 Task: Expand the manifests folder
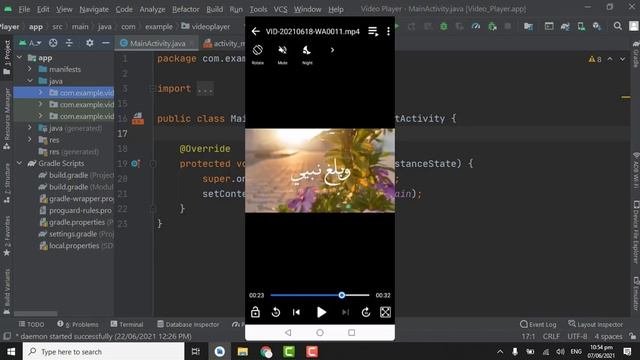pos(30,69)
